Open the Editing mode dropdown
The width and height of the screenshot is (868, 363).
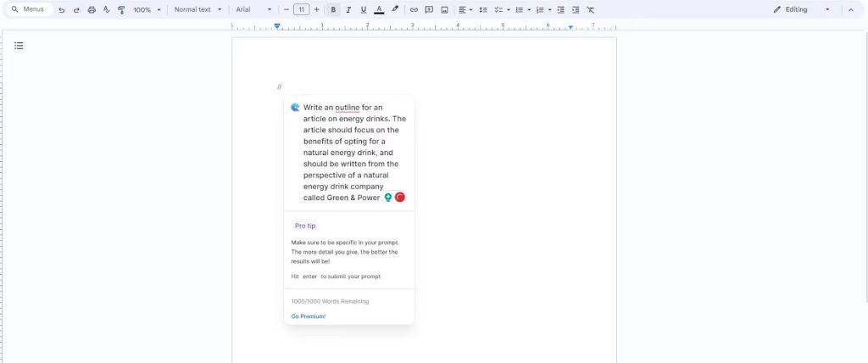pyautogui.click(x=802, y=10)
